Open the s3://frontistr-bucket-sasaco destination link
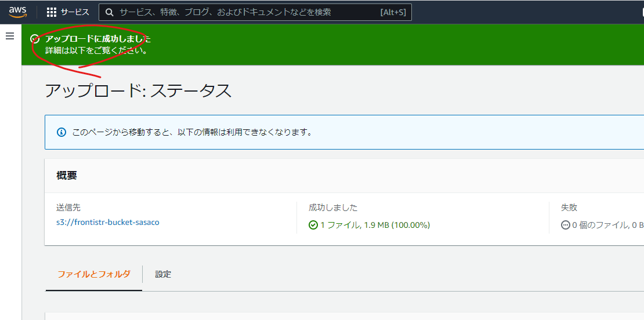Image resolution: width=644 pixels, height=320 pixels. click(x=107, y=223)
